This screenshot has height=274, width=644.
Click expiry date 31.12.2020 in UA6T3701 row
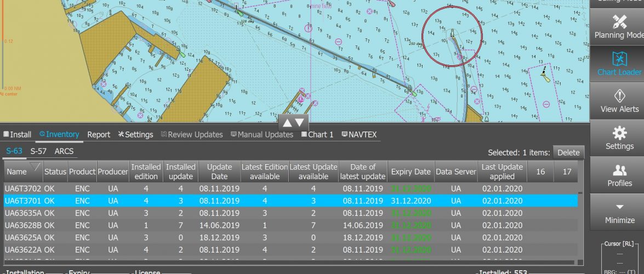coord(411,201)
